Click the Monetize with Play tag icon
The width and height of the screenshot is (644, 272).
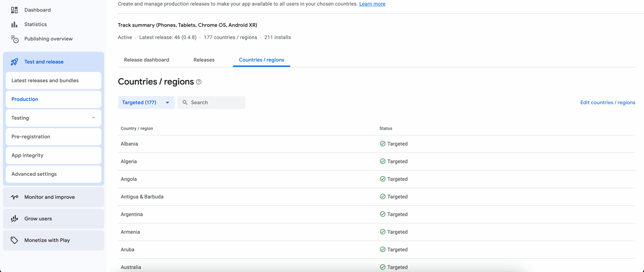[x=14, y=240]
